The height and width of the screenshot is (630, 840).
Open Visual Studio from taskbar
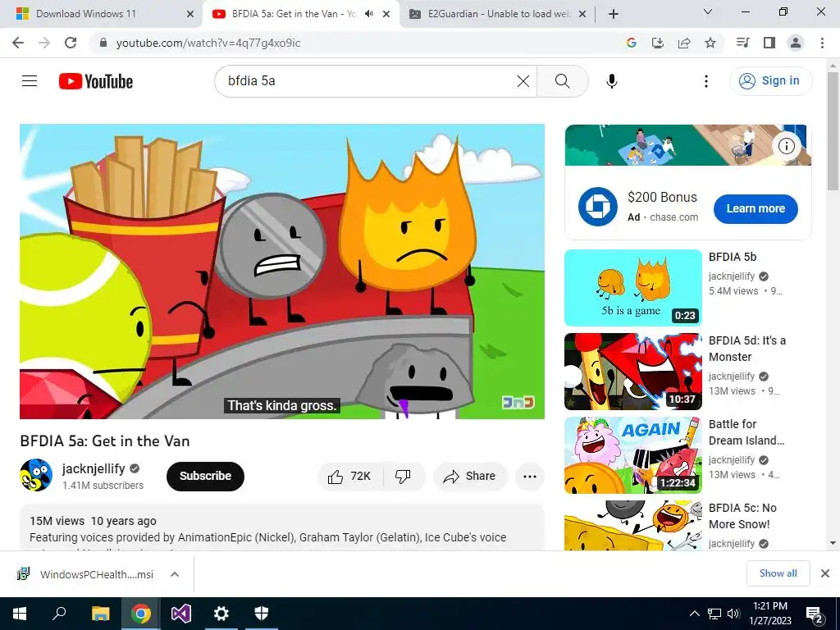point(181,614)
